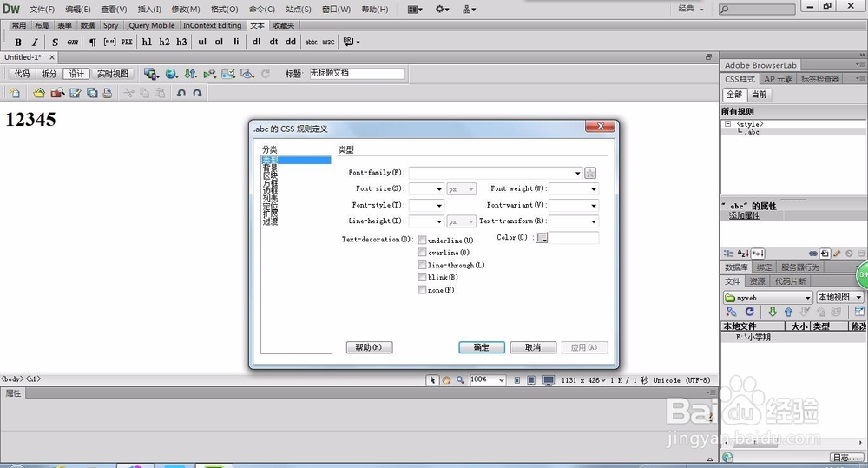868x468 pixels.
Task: Switch to the 设计 (Design) view
Action: click(x=76, y=74)
